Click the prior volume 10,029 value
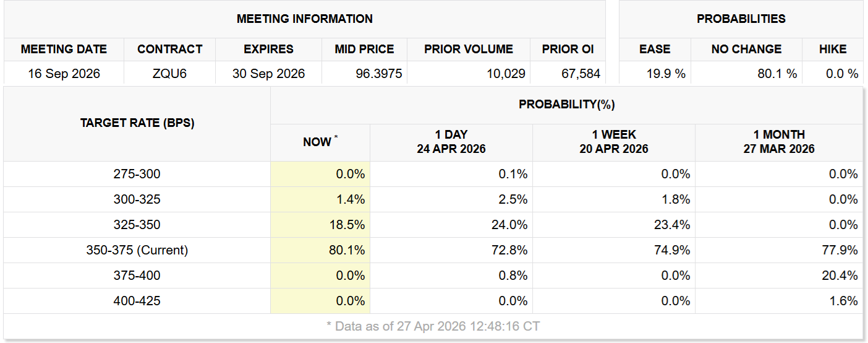Viewport: 868px width, 343px height. pos(504,74)
